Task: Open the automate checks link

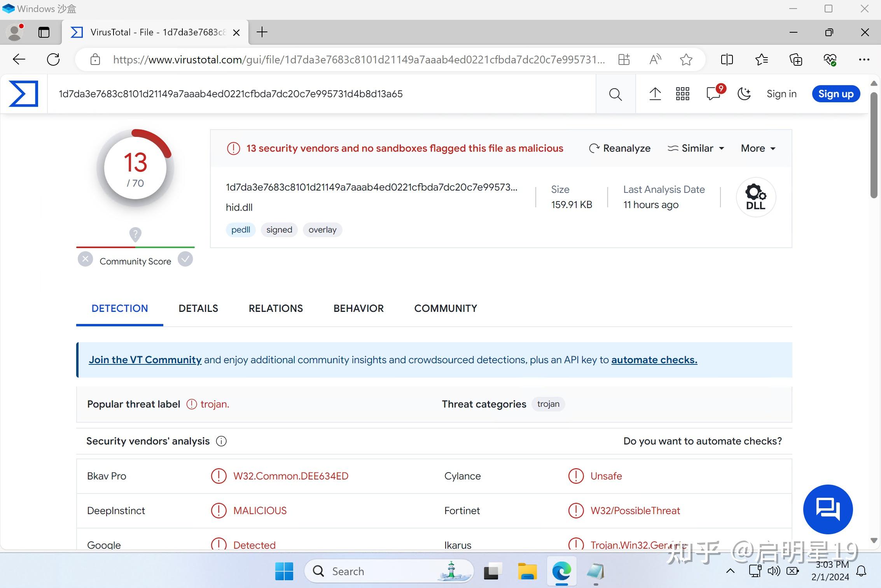Action: 654,360
